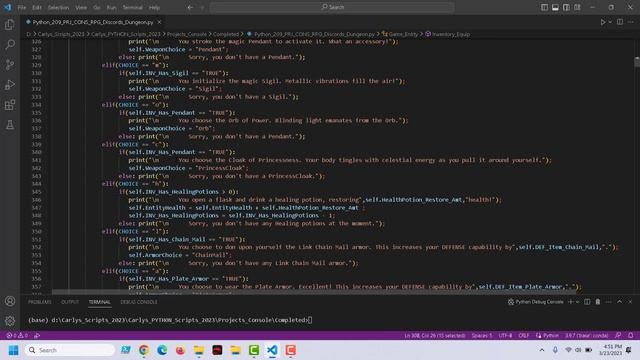Viewport: 640px width, 360px height.
Task: Open the File menu
Action: click(22, 7)
